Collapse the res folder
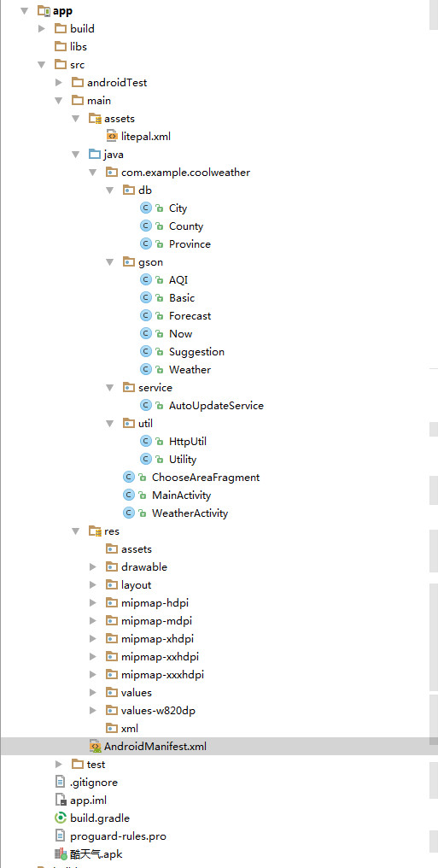 point(76,531)
